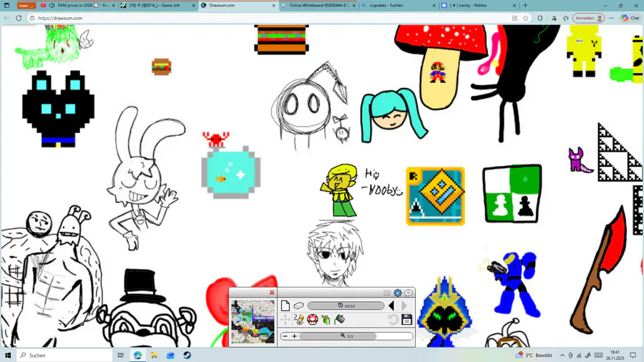Focus the drawsum.com address bar
The height and width of the screenshot is (362, 644).
pos(271,18)
